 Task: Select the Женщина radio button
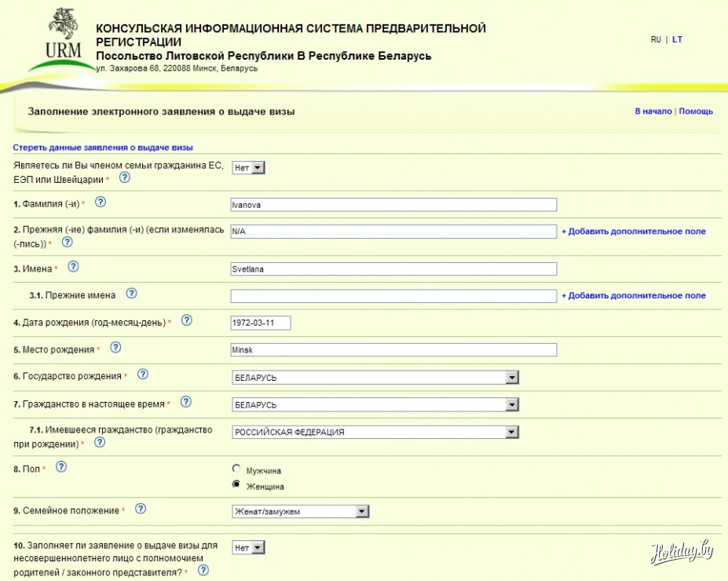click(x=236, y=484)
